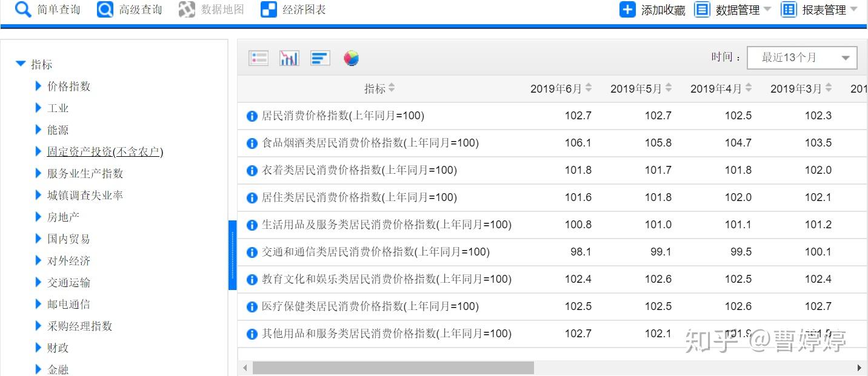Click info icon for 医疗保健类 index row
Image resolution: width=868 pixels, height=376 pixels.
coord(252,307)
